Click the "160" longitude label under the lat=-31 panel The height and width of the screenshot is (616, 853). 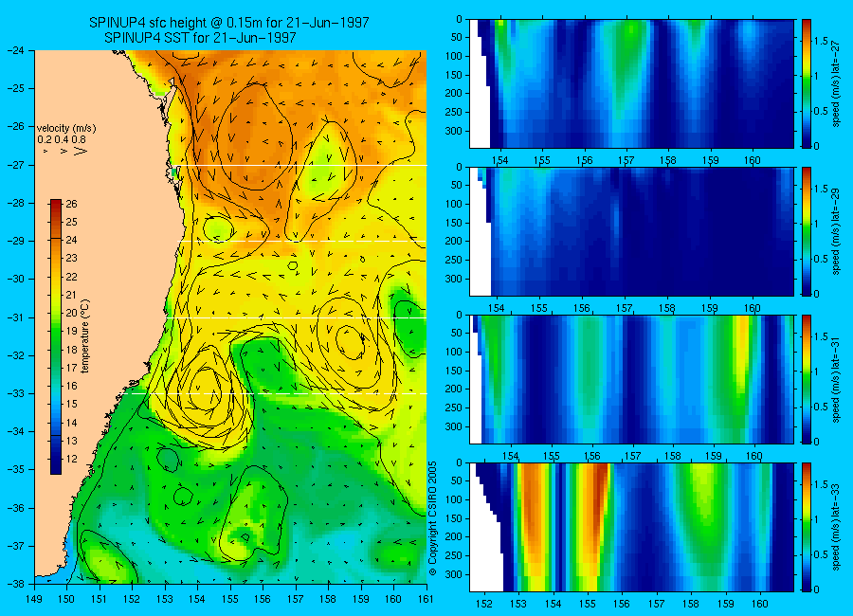pos(754,456)
